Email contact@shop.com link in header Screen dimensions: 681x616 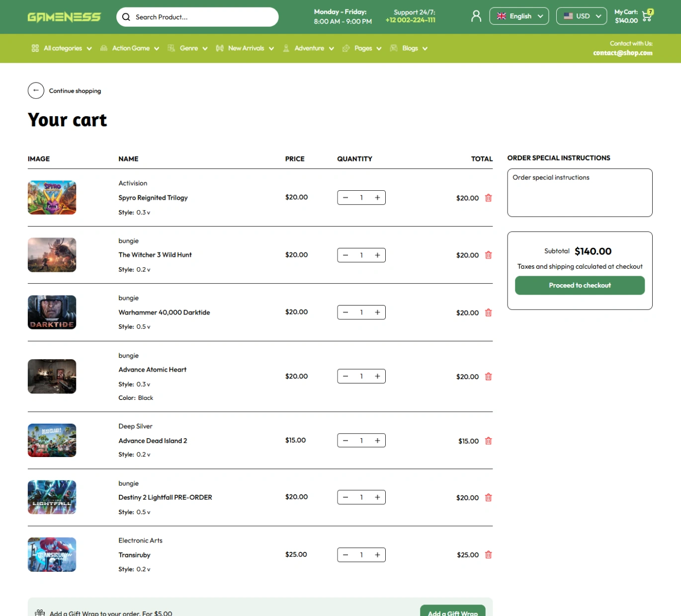(623, 53)
